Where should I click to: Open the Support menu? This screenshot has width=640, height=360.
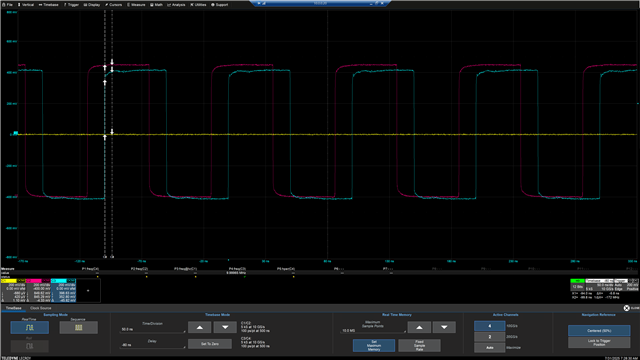pyautogui.click(x=220, y=4)
